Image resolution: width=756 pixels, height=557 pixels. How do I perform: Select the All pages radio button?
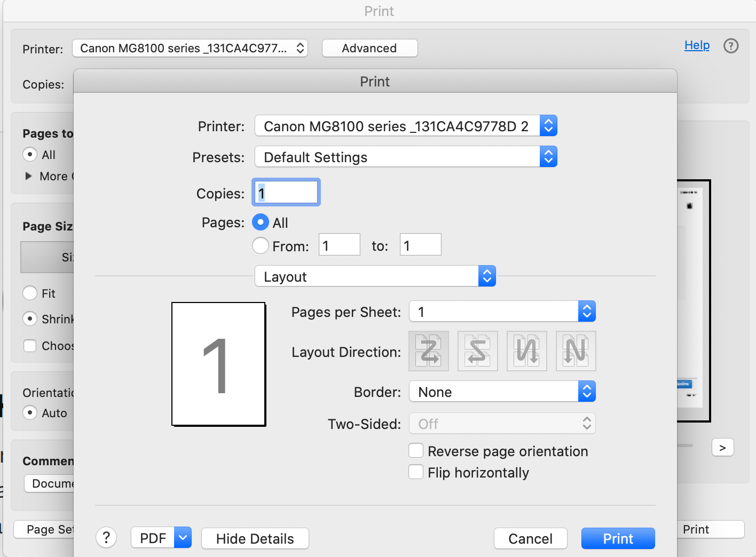pos(260,222)
